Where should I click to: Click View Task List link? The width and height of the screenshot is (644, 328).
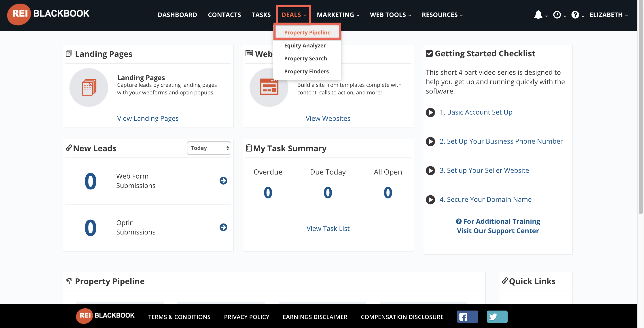pyautogui.click(x=328, y=228)
